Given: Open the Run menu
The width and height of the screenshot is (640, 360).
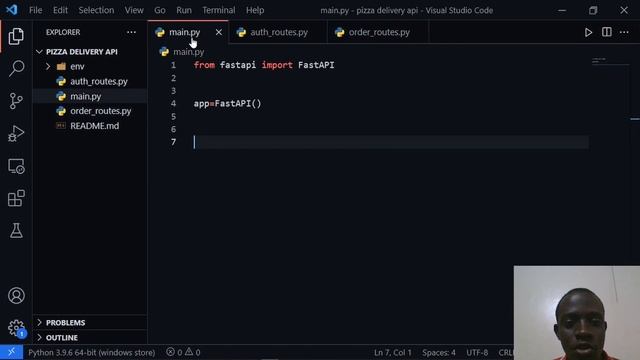Looking at the screenshot, I should pyautogui.click(x=184, y=10).
